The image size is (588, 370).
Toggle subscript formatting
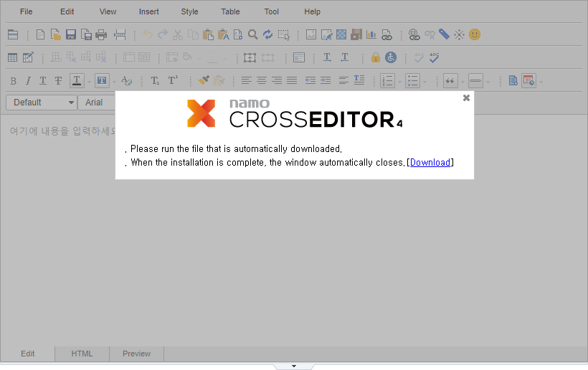pos(155,80)
